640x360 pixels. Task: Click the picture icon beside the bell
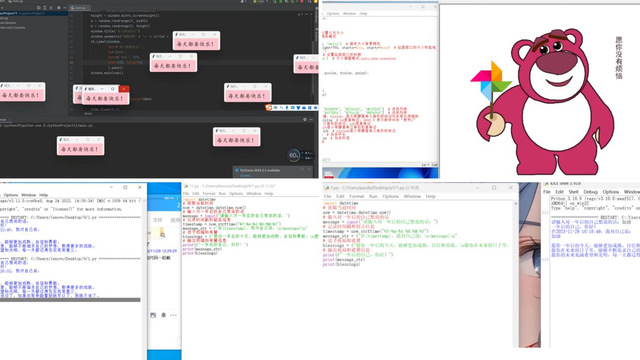coord(153,315)
